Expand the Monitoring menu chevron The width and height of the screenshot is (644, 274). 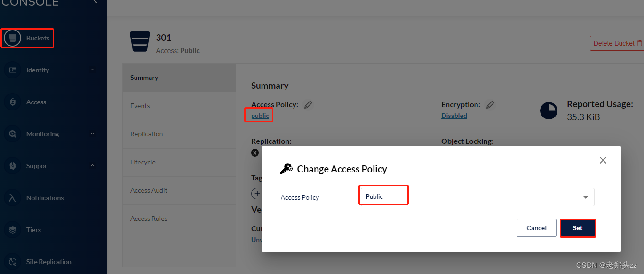click(92, 133)
